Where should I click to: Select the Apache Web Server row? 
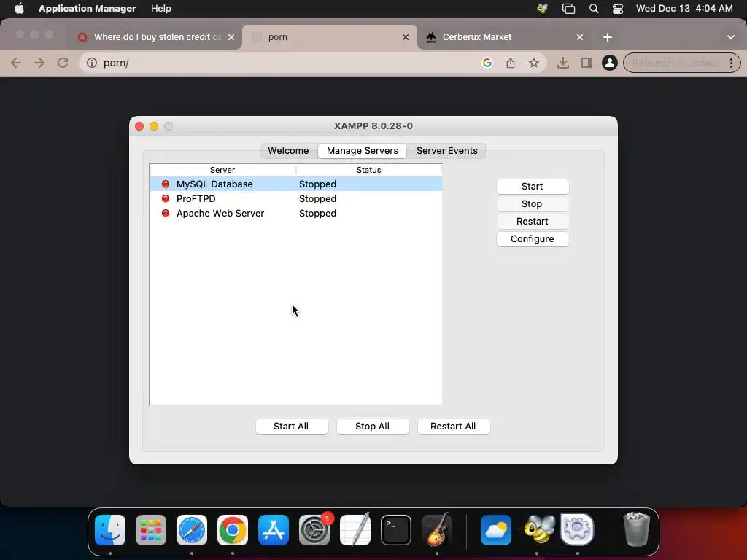coord(296,214)
